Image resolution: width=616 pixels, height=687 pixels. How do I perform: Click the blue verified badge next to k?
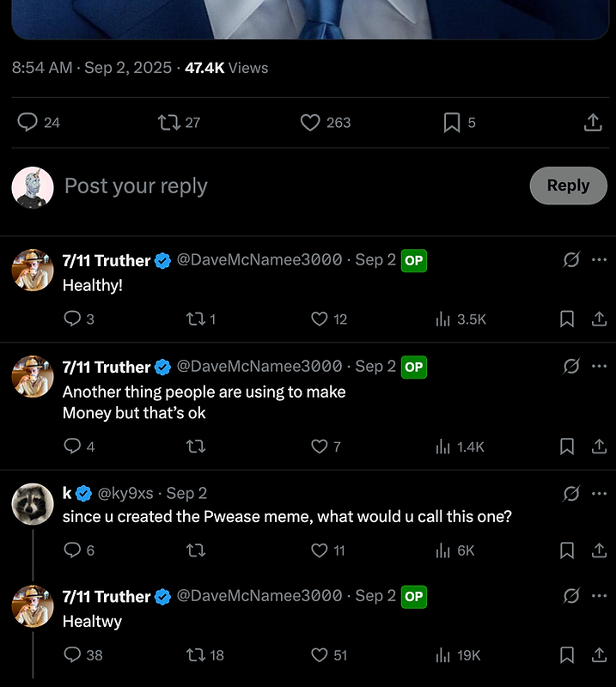pyautogui.click(x=82, y=494)
